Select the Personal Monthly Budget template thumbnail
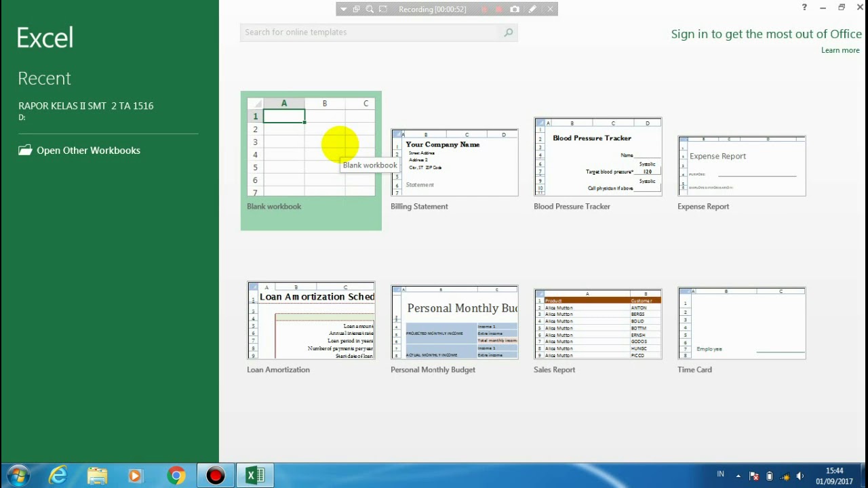 pyautogui.click(x=454, y=323)
